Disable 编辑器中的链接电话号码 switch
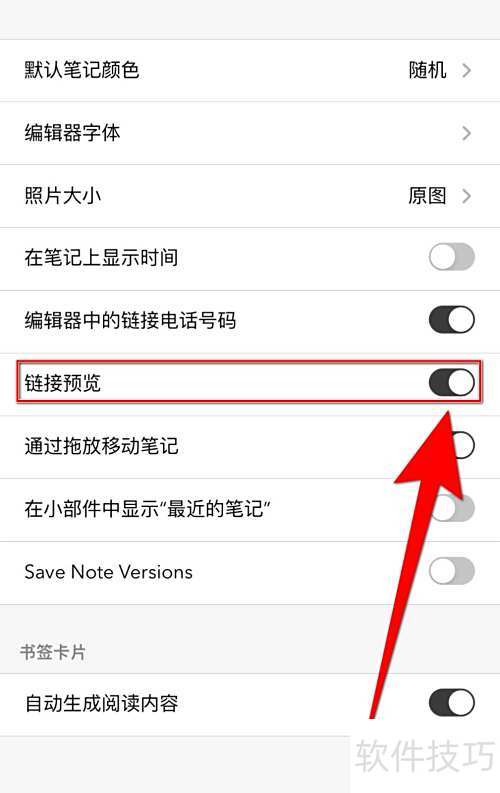This screenshot has width=500, height=793. coord(451,320)
